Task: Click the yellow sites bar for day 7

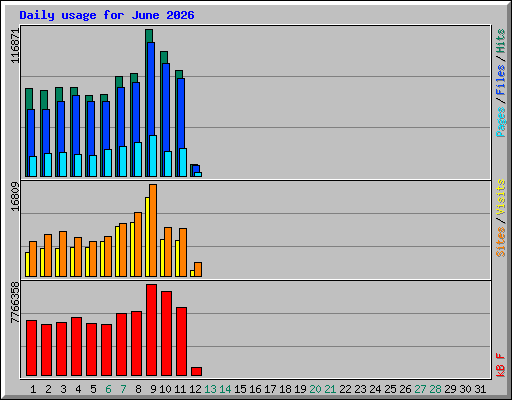Action: pos(117,251)
